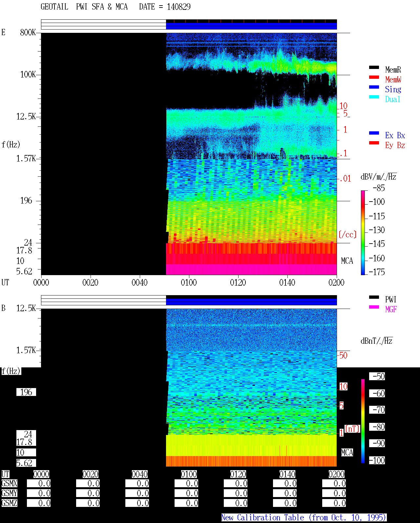Click the 'GEOTAIL PWI SFA & MCA' title
Viewport: 420px width, 523px height.
pyautogui.click(x=84, y=7)
